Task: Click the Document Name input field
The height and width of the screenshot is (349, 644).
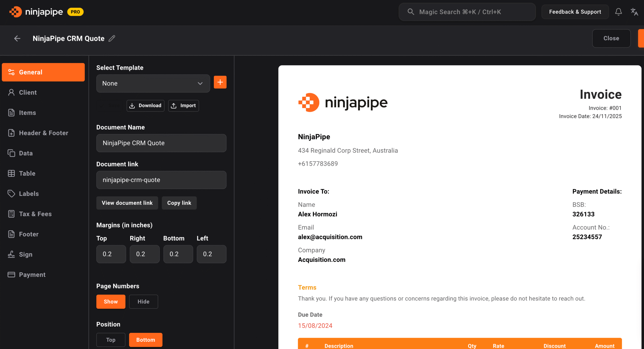Action: (x=161, y=143)
